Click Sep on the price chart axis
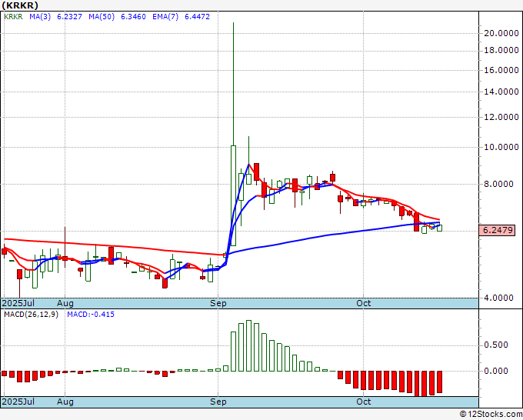The image size is (523, 420). click(218, 303)
